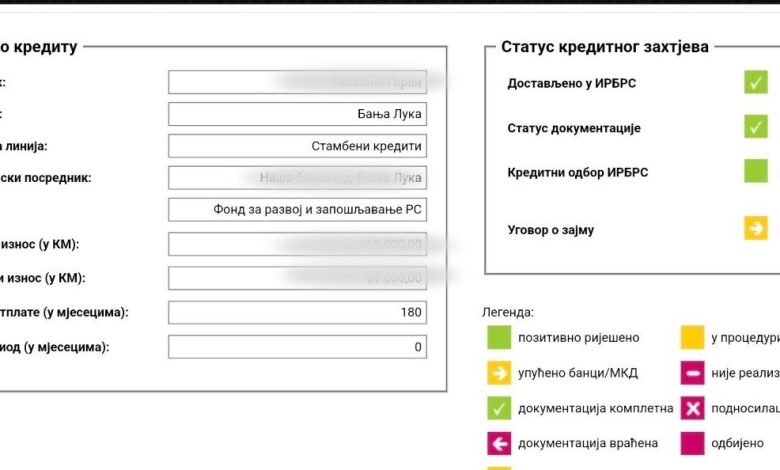Click the repayment period field showing 180

[x=297, y=312]
